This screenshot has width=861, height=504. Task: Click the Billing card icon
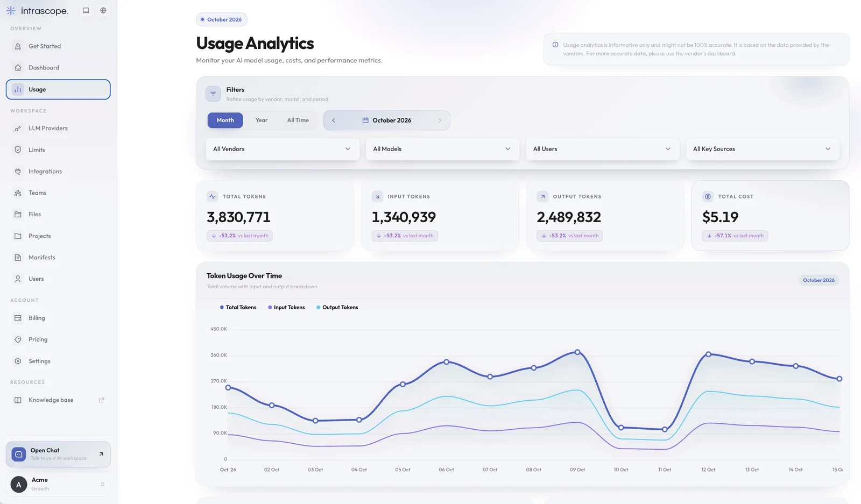[x=18, y=318]
